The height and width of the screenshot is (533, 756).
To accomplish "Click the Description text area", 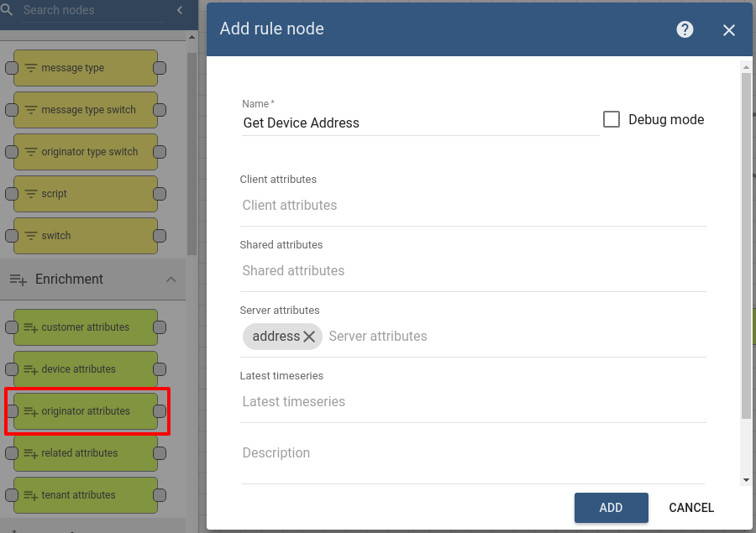I will tap(472, 453).
